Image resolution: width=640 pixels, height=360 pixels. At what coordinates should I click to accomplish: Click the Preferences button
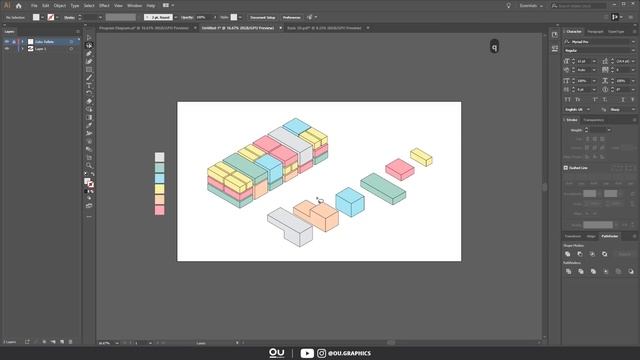(x=291, y=18)
